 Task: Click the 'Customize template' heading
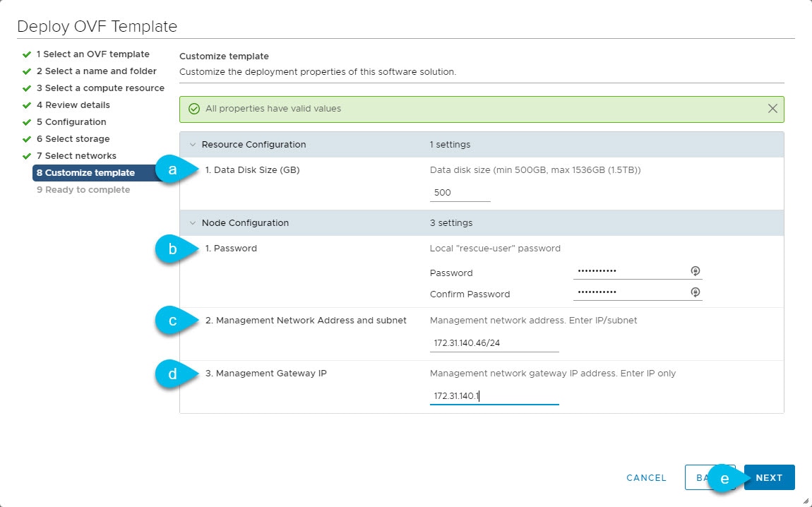pos(225,56)
